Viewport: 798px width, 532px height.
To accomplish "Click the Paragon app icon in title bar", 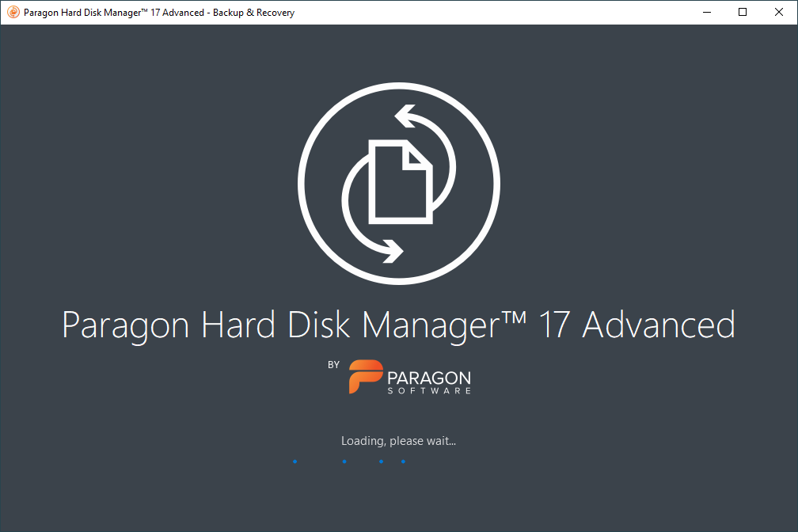I will 13,12.
